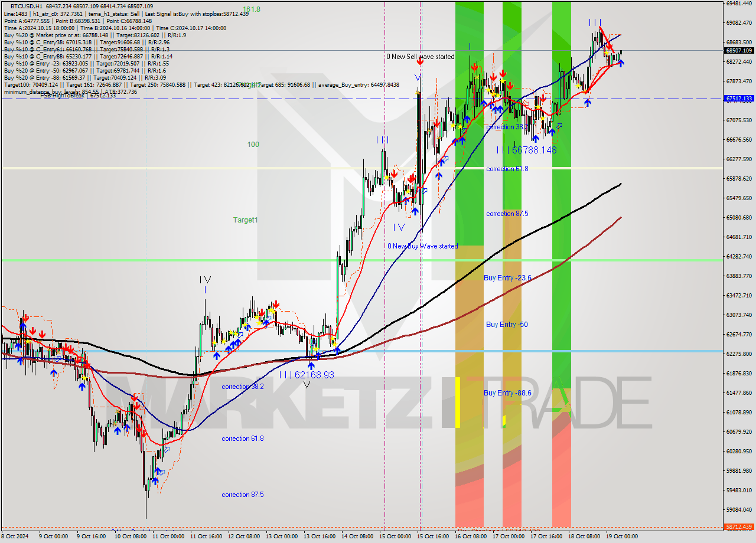Click the 66277.590 price axis value
Screen dimensions: 756x543
[x=738, y=159]
